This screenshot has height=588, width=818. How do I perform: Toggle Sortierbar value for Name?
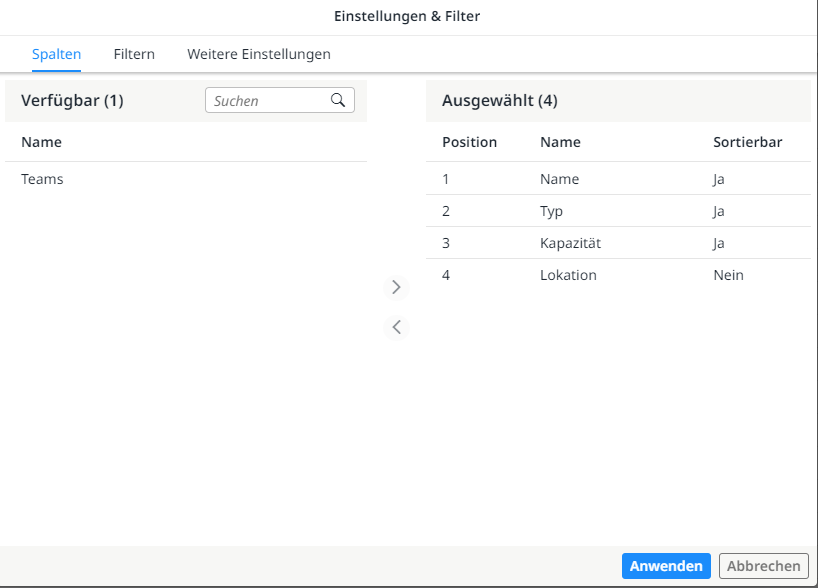tap(718, 179)
